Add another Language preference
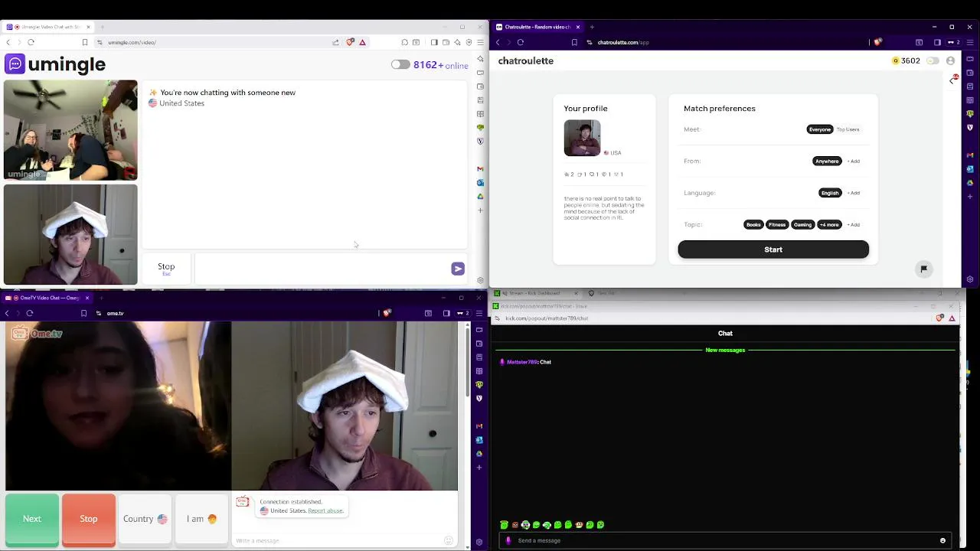Viewport: 980px width, 551px height. [x=854, y=193]
